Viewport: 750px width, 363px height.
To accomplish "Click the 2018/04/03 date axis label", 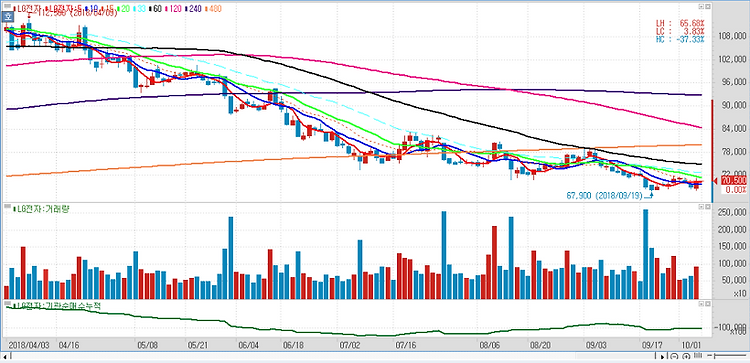I will coord(30,344).
